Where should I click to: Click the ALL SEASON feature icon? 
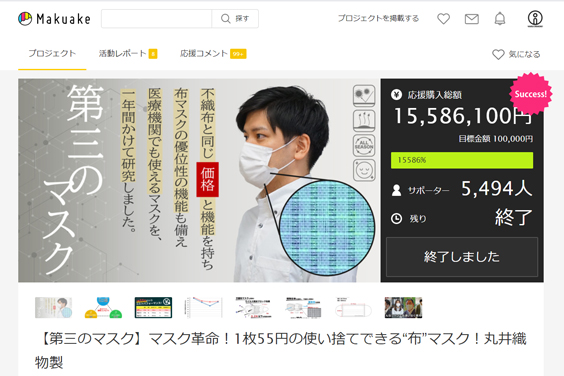tap(364, 145)
